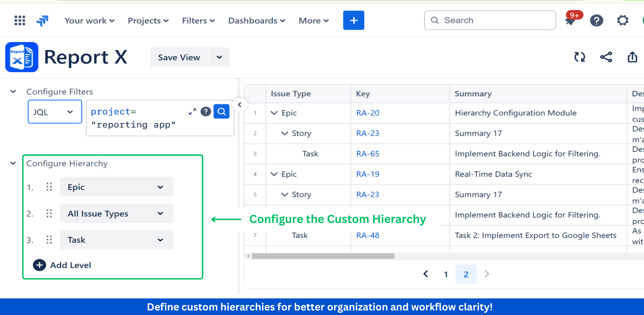Open the Help question mark icon in top bar
The height and width of the screenshot is (315, 644).
point(596,21)
